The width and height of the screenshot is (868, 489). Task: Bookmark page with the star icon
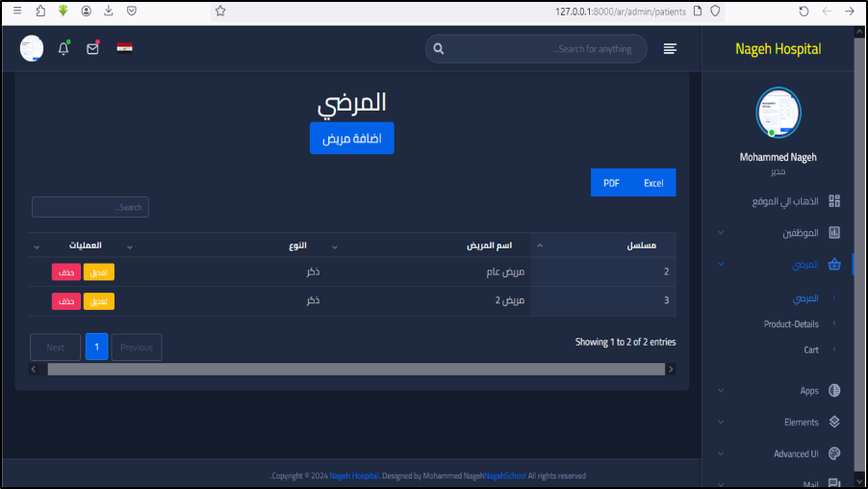click(x=220, y=12)
